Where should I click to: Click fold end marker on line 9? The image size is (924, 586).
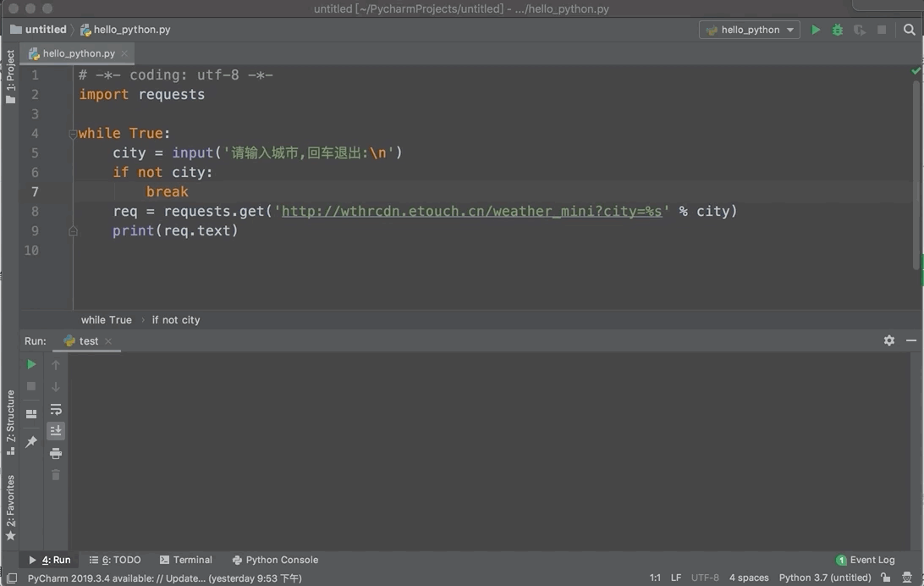tap(73, 231)
